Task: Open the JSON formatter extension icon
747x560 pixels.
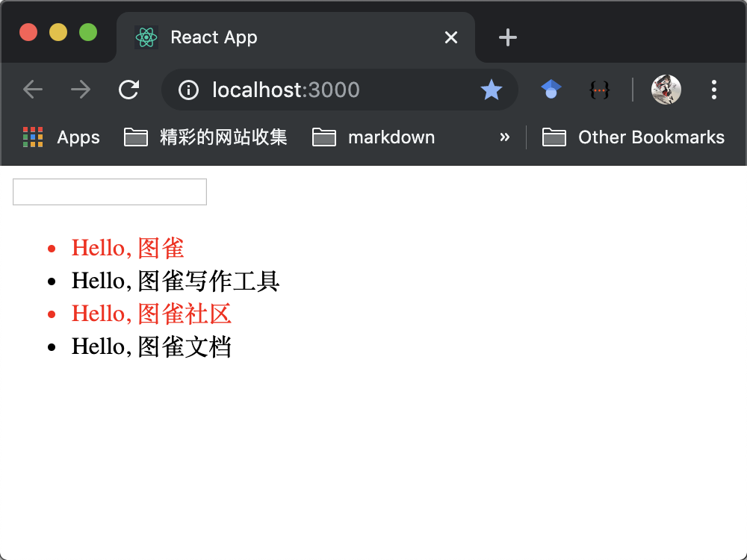Action: pos(600,89)
